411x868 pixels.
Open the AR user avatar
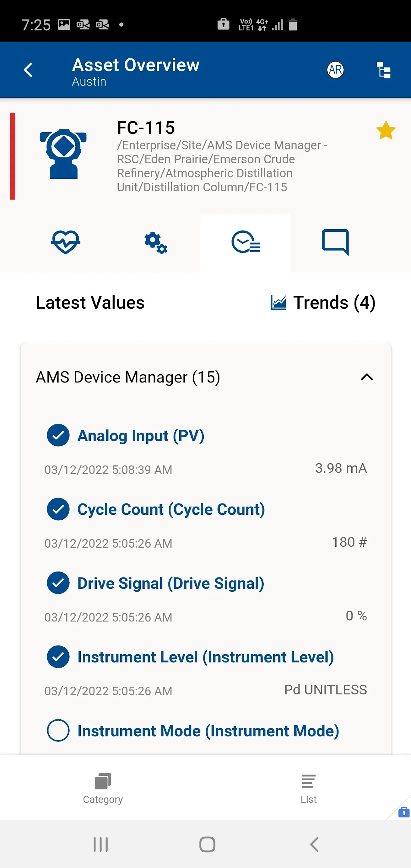(x=335, y=70)
